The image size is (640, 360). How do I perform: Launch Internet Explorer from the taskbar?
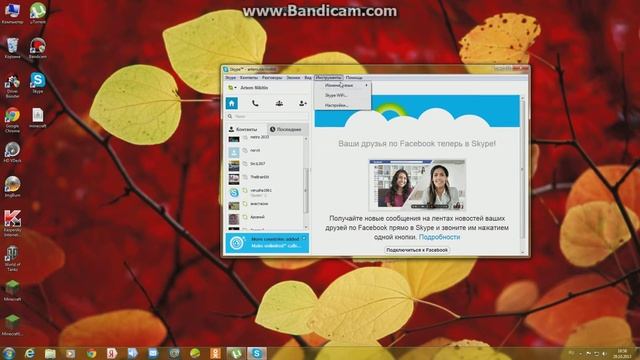point(30,353)
